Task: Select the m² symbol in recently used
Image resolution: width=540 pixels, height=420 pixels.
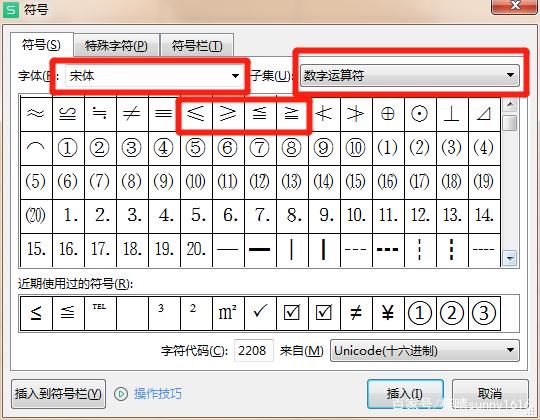Action: tap(228, 313)
